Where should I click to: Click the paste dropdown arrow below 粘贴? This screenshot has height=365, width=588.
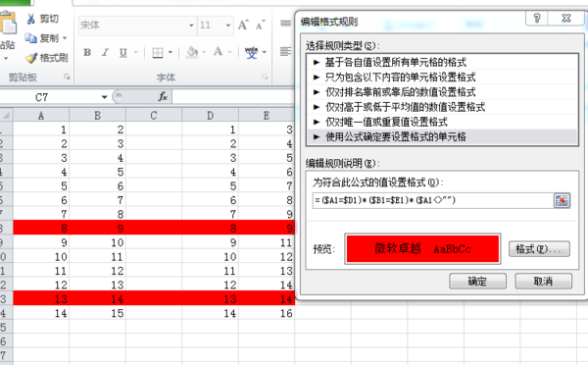[5, 58]
